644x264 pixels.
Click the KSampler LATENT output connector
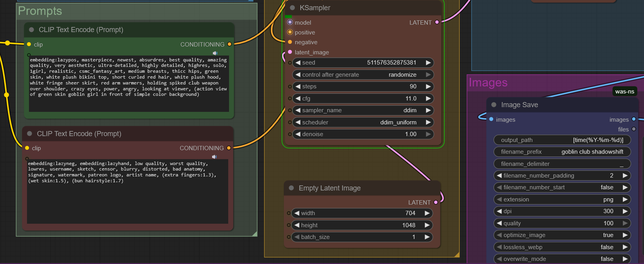coord(437,22)
